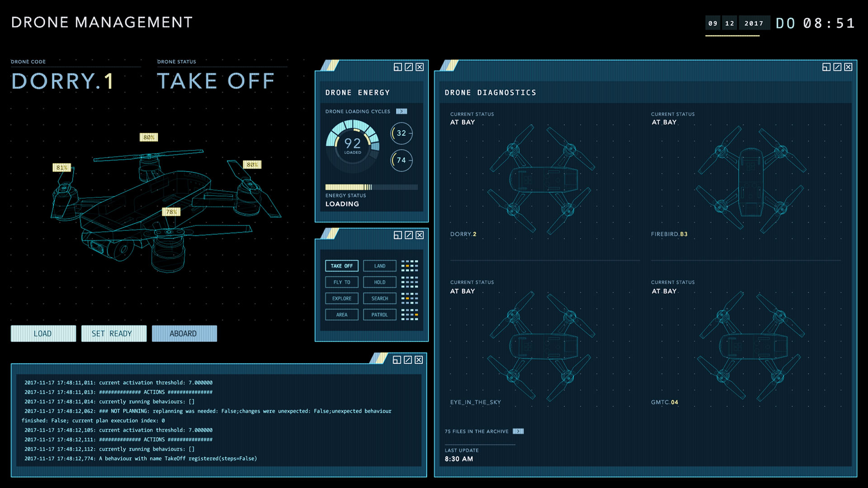The height and width of the screenshot is (488, 868).
Task: Click the dot grid beside PATROL
Action: tap(410, 314)
